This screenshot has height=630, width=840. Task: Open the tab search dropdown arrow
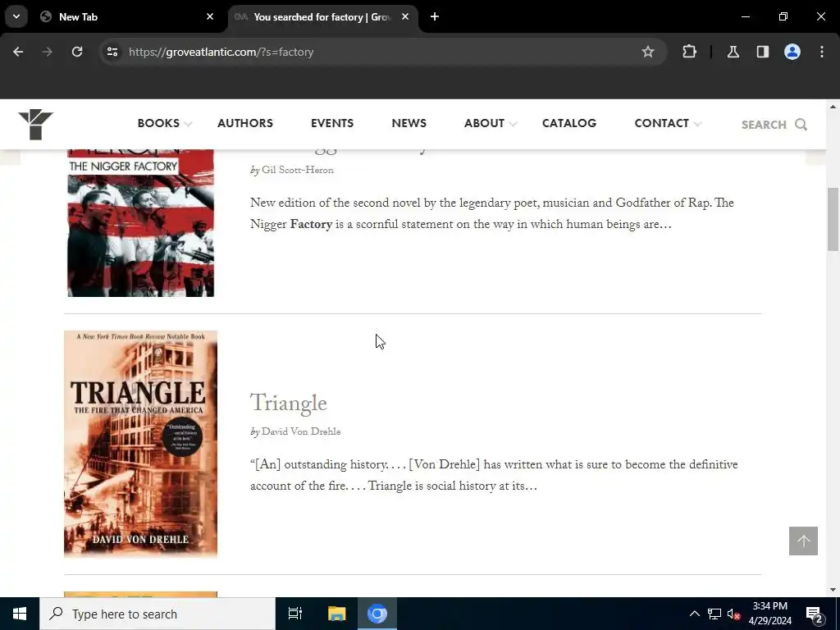tap(16, 16)
